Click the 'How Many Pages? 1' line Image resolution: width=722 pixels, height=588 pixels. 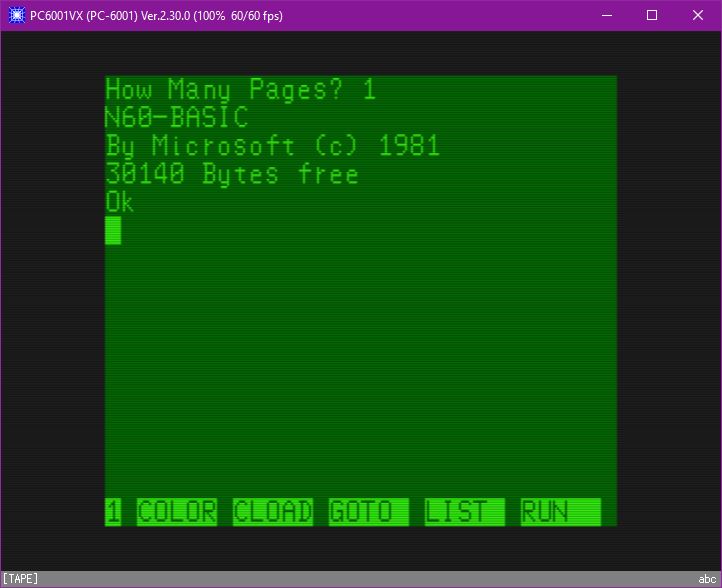click(241, 89)
